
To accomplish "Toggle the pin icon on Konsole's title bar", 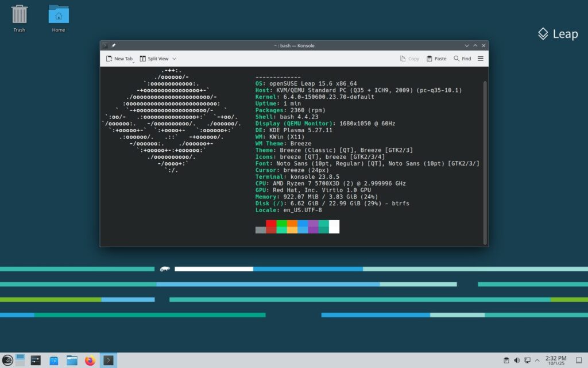I will pos(113,45).
